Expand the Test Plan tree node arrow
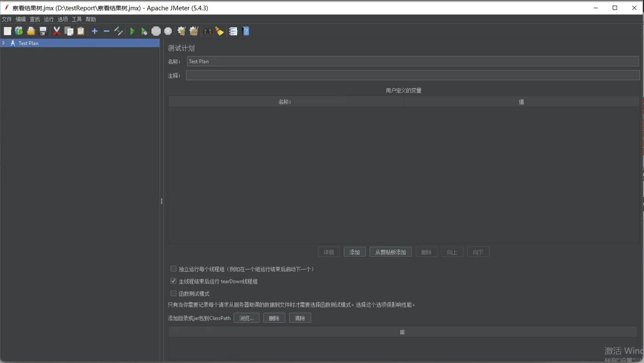 [x=4, y=43]
